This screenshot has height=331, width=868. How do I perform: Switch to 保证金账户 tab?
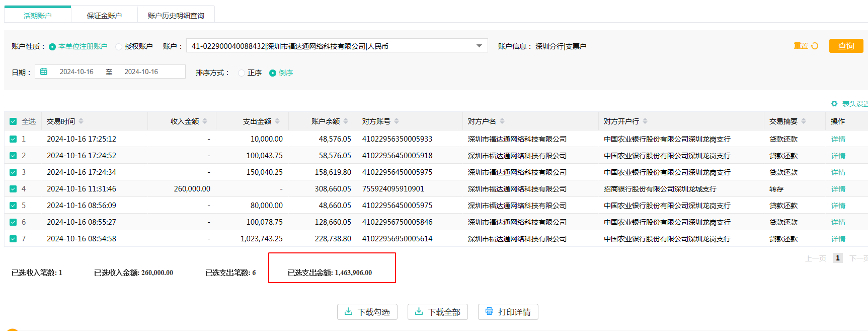point(104,15)
